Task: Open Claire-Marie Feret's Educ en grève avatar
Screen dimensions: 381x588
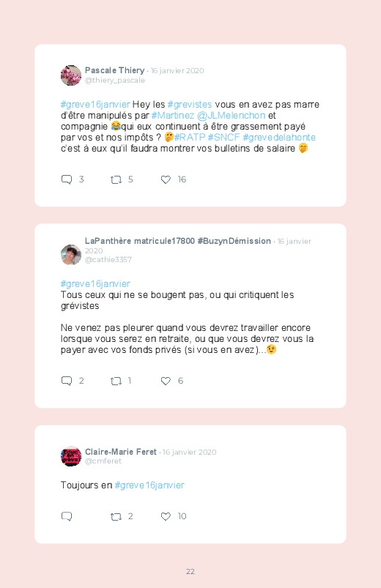Action: pos(71,456)
